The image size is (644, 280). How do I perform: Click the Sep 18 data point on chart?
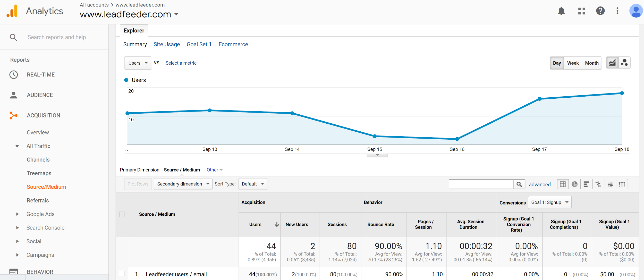pos(622,93)
